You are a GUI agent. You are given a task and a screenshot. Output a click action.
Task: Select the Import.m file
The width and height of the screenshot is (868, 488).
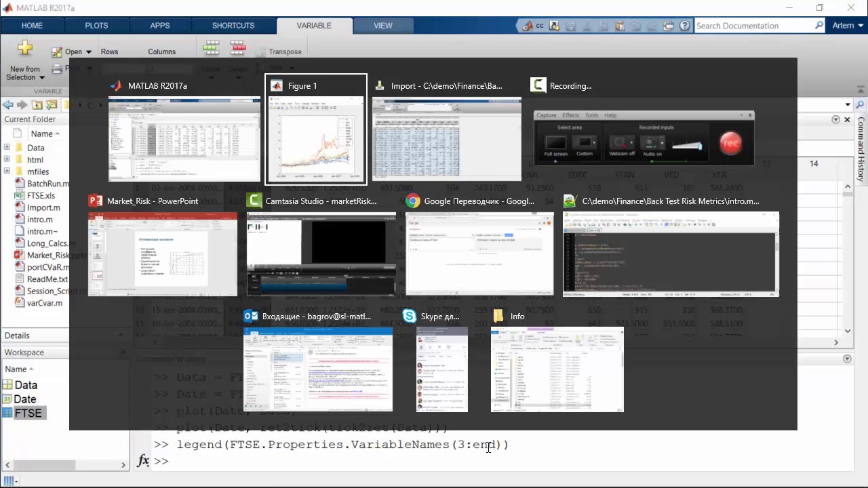point(43,207)
